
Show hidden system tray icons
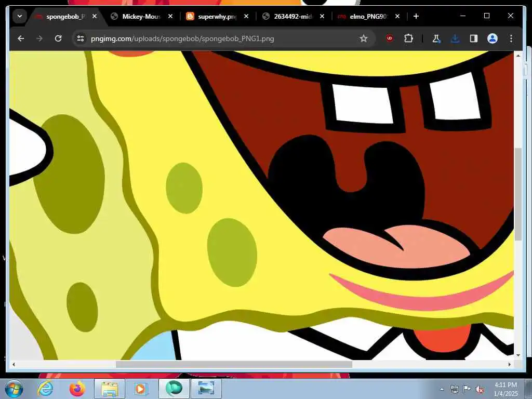tap(442, 390)
